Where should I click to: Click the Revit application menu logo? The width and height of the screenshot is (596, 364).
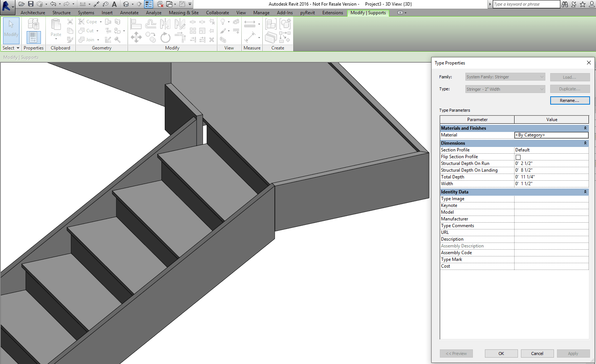(x=6, y=6)
